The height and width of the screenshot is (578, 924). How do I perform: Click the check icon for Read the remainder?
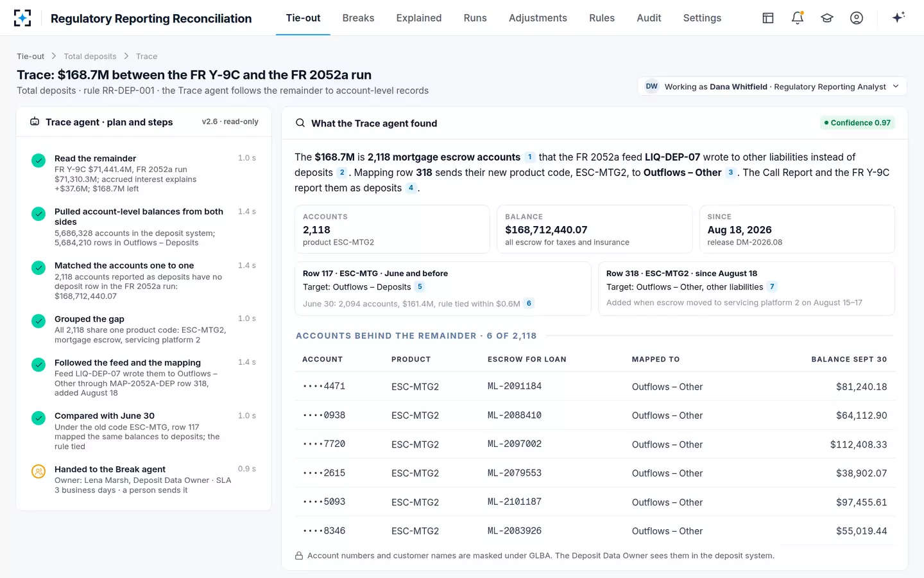pyautogui.click(x=38, y=161)
